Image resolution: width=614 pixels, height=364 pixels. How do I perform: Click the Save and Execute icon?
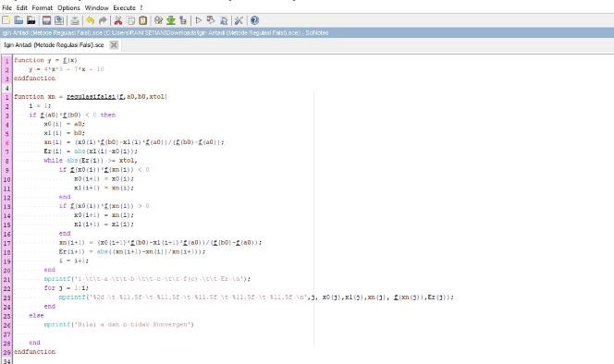(211, 20)
